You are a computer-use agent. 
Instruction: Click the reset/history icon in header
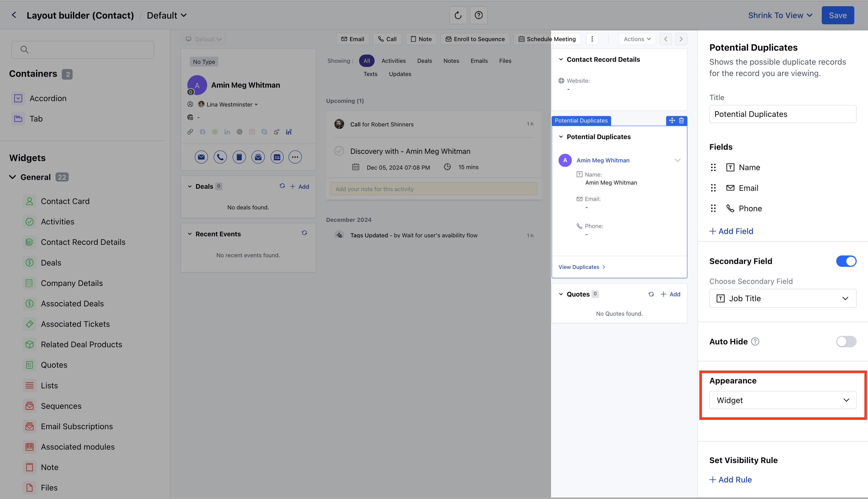point(458,16)
